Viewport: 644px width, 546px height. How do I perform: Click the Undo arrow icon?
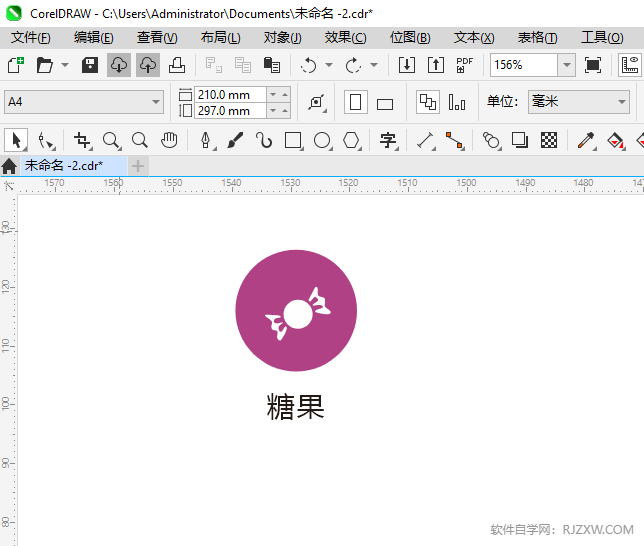click(x=308, y=65)
